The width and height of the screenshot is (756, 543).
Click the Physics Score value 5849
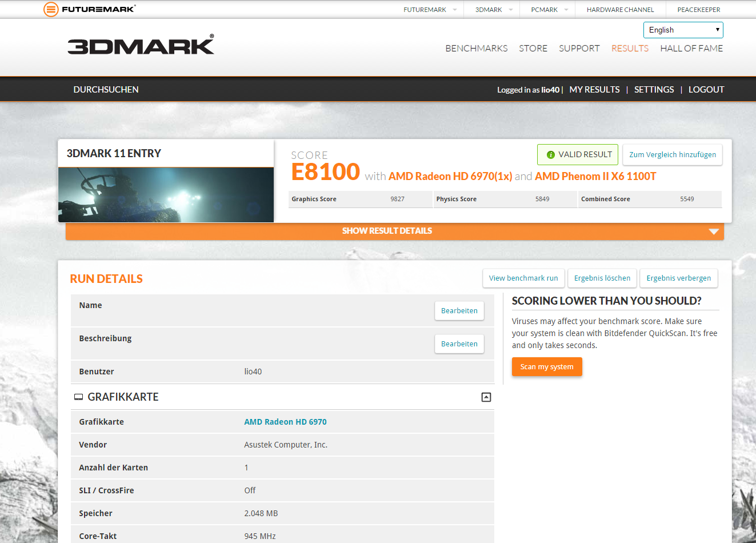click(x=542, y=199)
